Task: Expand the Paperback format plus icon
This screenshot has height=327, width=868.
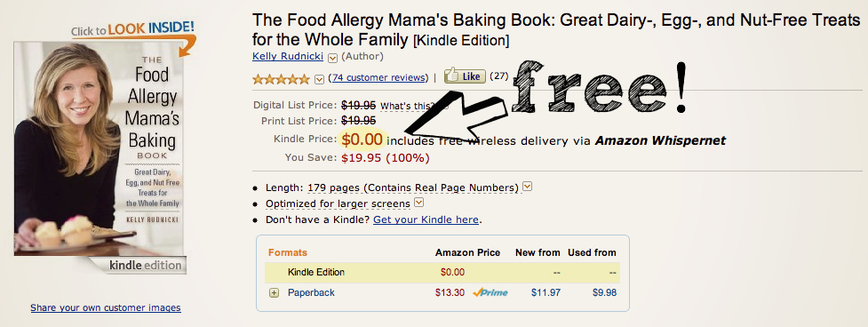Action: [x=274, y=292]
